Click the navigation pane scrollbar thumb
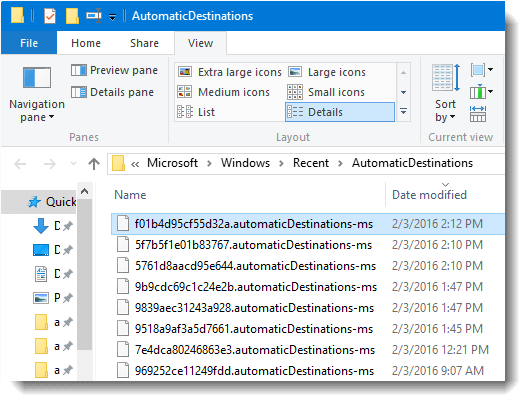The height and width of the screenshot is (406, 530). (85, 274)
